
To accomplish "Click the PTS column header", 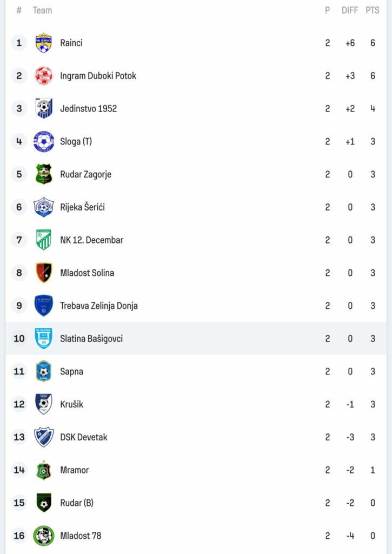I will tap(372, 10).
